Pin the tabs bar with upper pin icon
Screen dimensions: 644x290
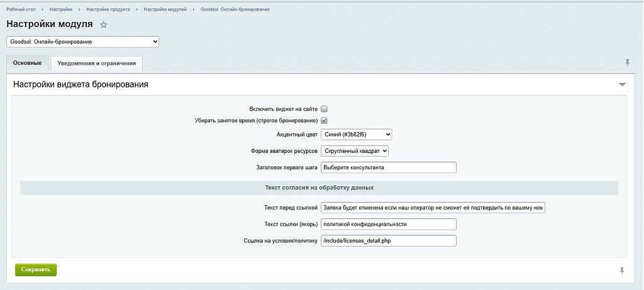point(627,62)
